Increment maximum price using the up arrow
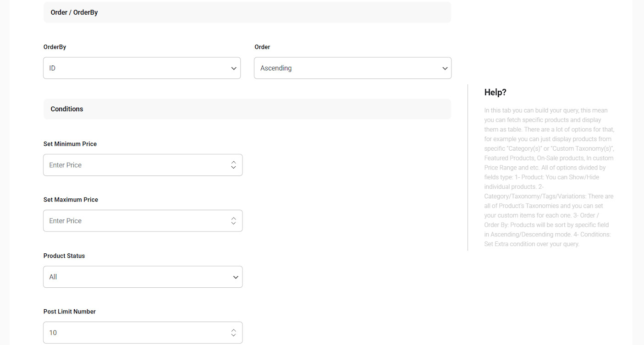The image size is (644, 345). pos(233,218)
